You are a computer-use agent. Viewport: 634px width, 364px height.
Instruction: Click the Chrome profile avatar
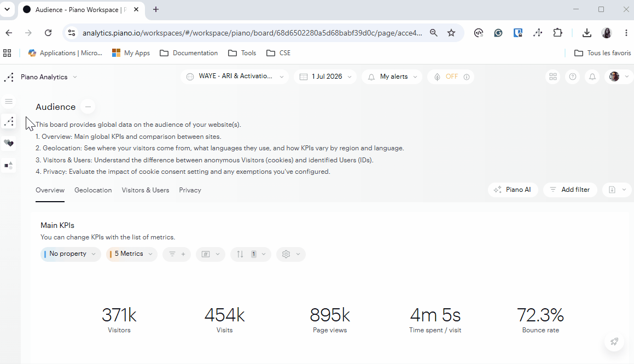pos(607,33)
